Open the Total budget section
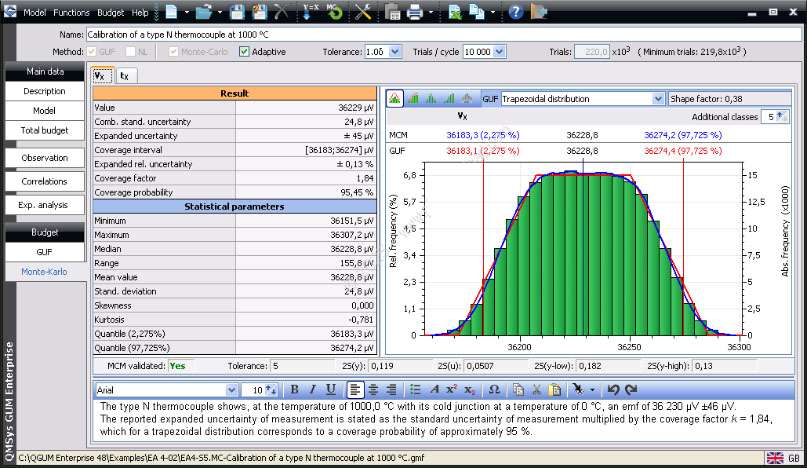The height and width of the screenshot is (468, 807). [44, 130]
